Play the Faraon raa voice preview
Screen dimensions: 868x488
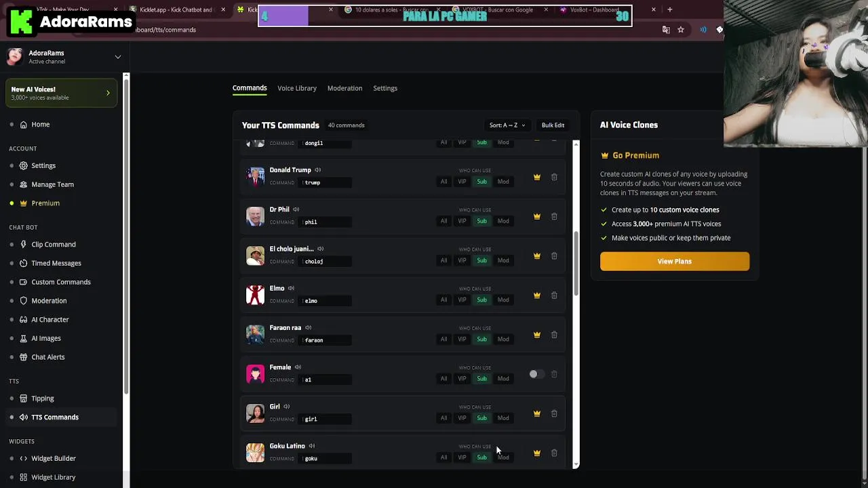pyautogui.click(x=308, y=327)
